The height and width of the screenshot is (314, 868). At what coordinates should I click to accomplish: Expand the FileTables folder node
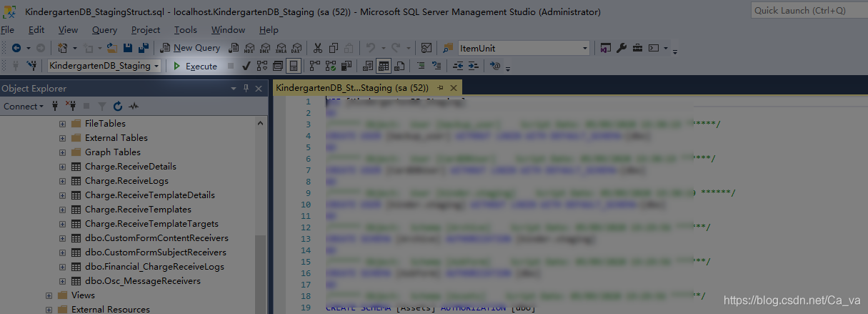coord(62,124)
